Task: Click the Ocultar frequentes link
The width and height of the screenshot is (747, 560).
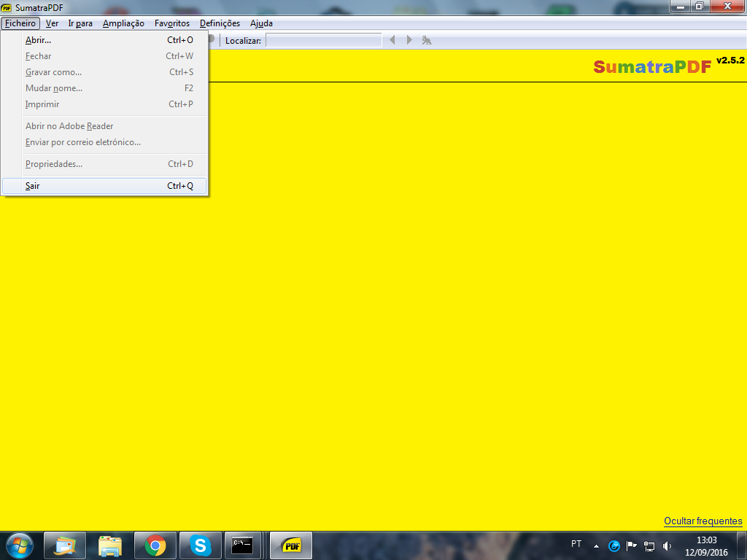Action: pos(703,521)
